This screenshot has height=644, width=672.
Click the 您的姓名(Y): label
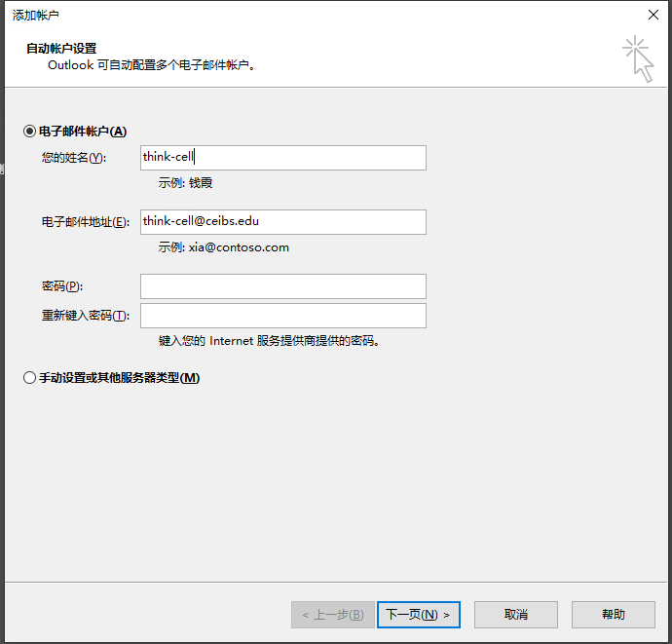pos(73,158)
